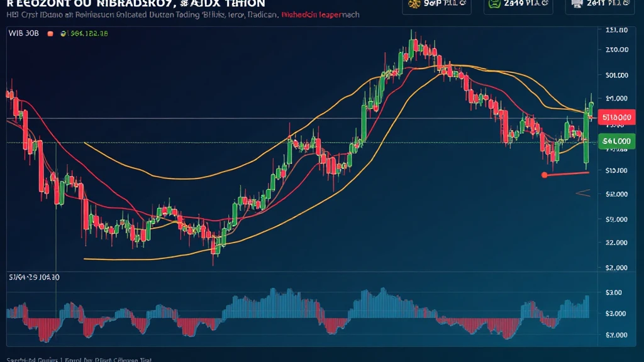644x362 pixels.
Task: Click the red dot on support line
Action: click(x=544, y=175)
